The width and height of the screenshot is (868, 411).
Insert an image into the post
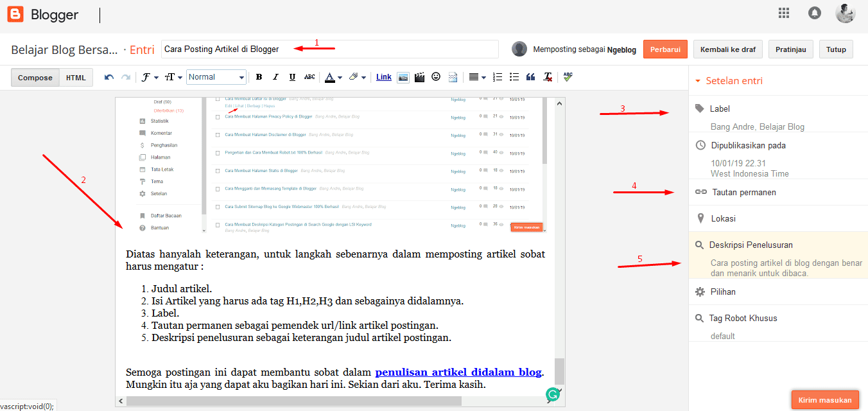(403, 76)
